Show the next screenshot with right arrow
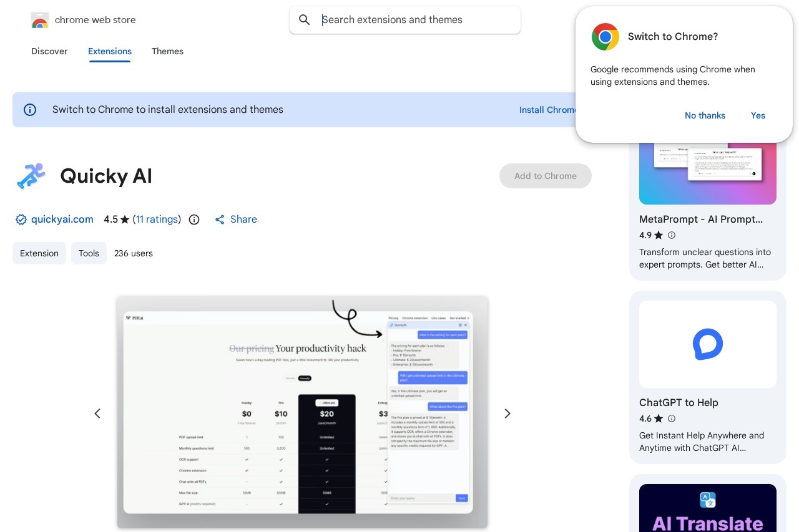The image size is (799, 532). coord(507,414)
